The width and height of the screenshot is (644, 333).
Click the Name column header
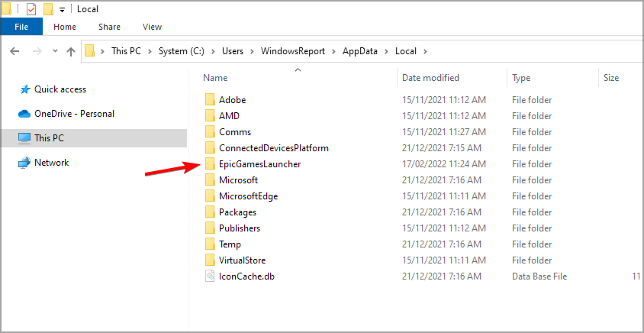click(216, 78)
